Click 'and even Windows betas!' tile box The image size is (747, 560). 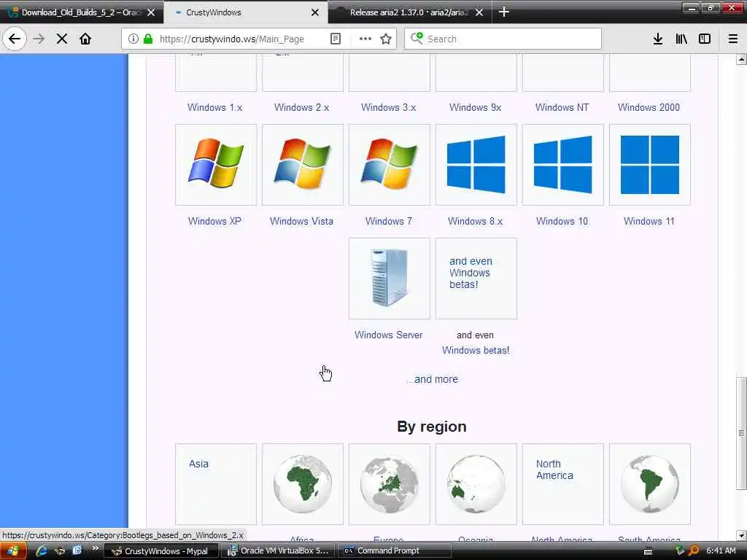476,279
